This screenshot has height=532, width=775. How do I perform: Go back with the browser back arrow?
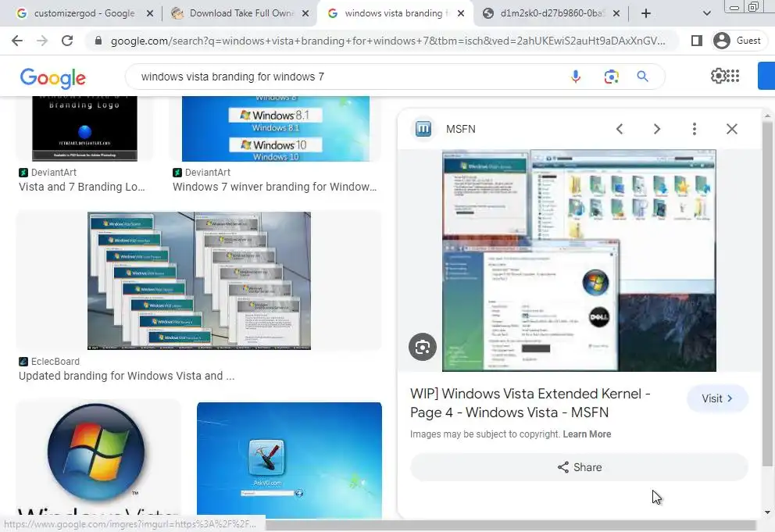pos(17,41)
